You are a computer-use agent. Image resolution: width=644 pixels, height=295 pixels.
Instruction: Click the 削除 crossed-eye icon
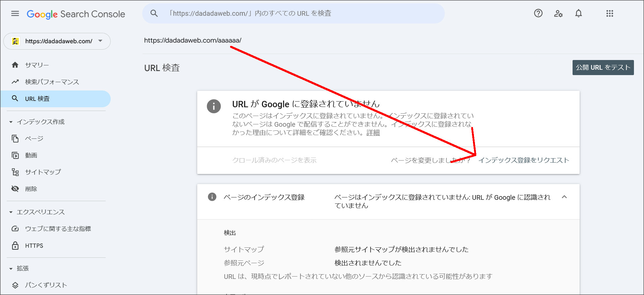click(x=15, y=189)
